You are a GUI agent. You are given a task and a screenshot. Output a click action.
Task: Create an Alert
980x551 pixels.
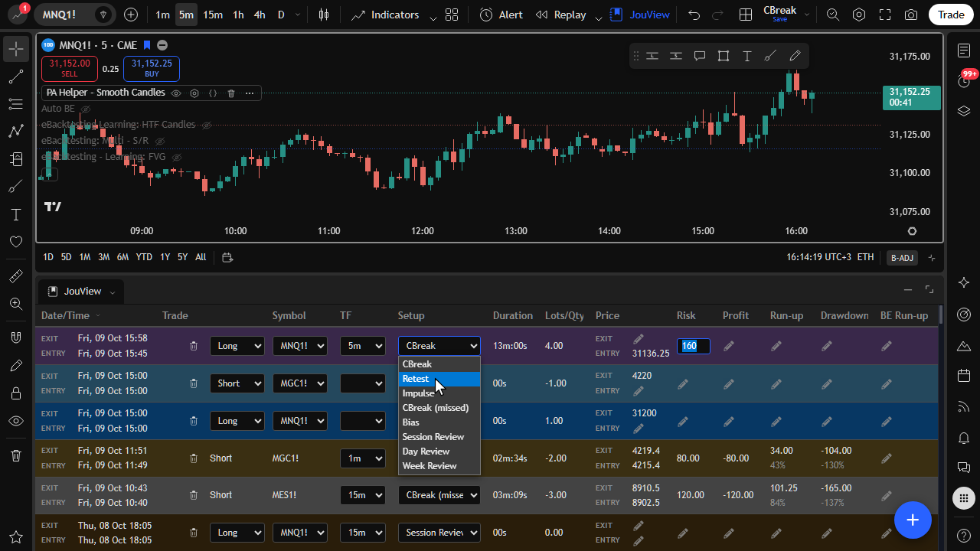click(x=501, y=15)
